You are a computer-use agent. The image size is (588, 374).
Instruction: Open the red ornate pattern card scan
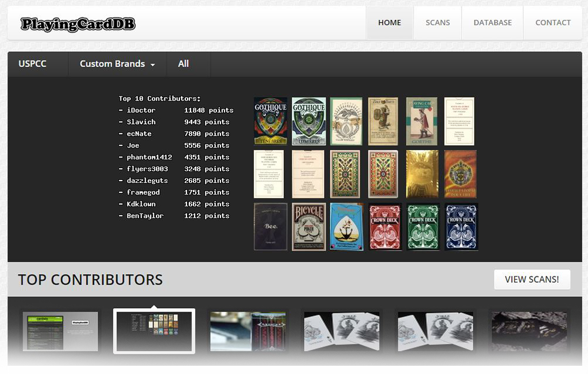[383, 174]
